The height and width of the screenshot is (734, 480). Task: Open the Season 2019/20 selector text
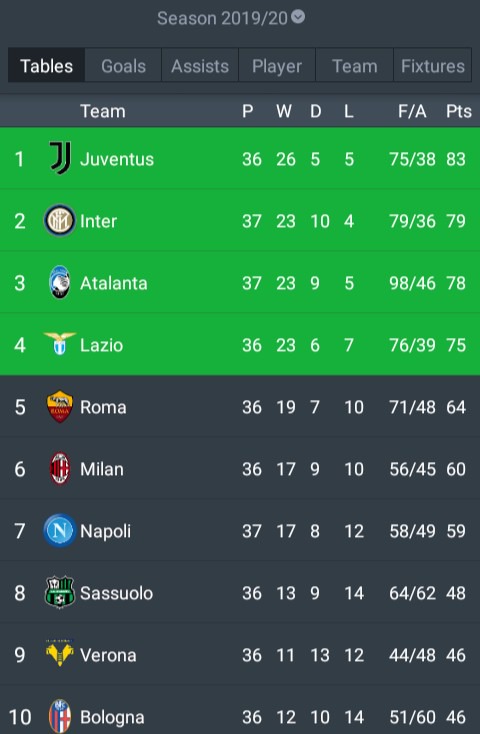click(222, 18)
